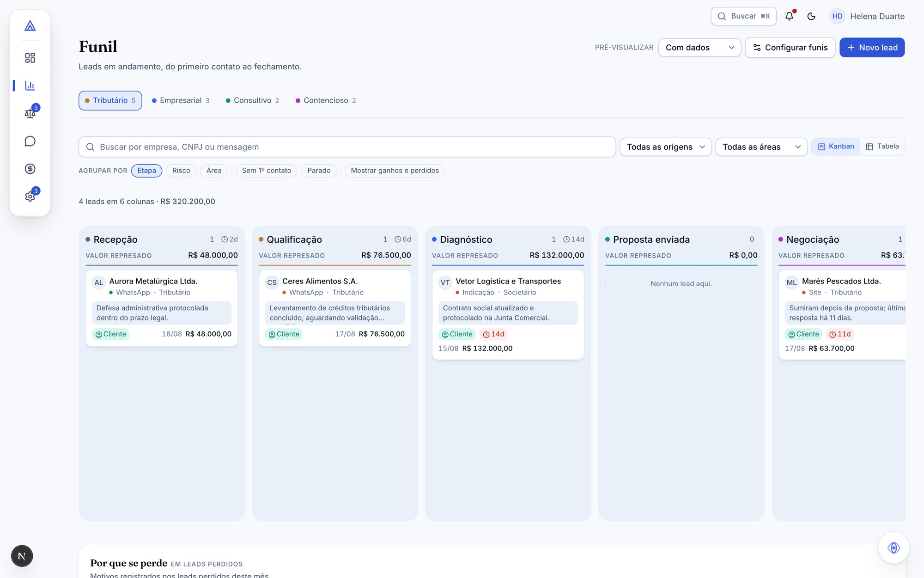Select the Tributário funnel tab
Screen dimensions: 924x578
[x=110, y=100]
